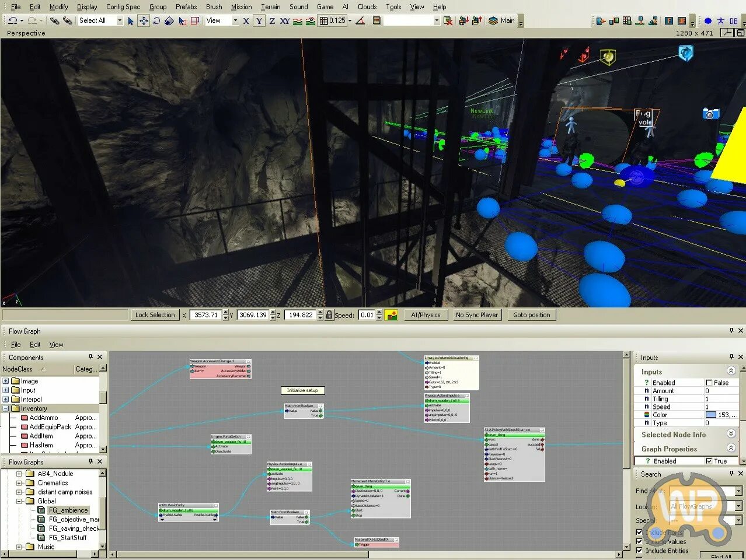Viewport: 746px width, 560px height.
Task: Click the Main layer button
Action: coord(502,20)
